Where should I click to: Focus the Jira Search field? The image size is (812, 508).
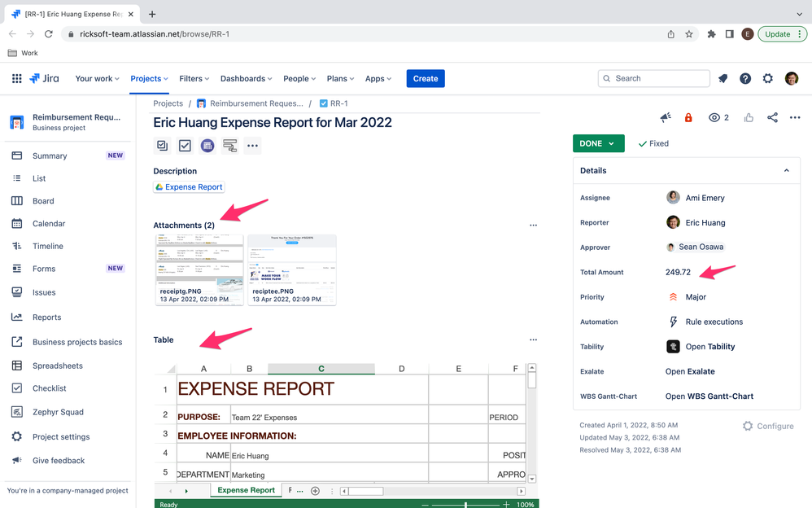(653, 78)
